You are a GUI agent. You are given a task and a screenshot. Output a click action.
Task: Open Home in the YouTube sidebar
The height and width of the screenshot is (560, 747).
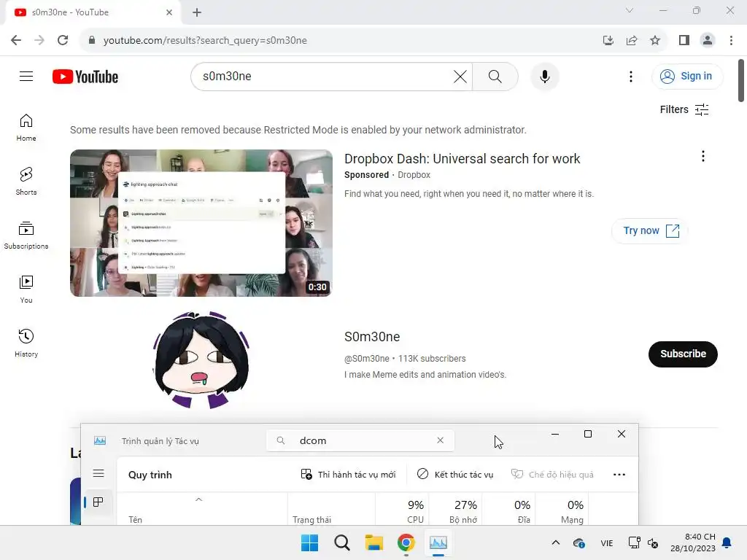tap(26, 128)
